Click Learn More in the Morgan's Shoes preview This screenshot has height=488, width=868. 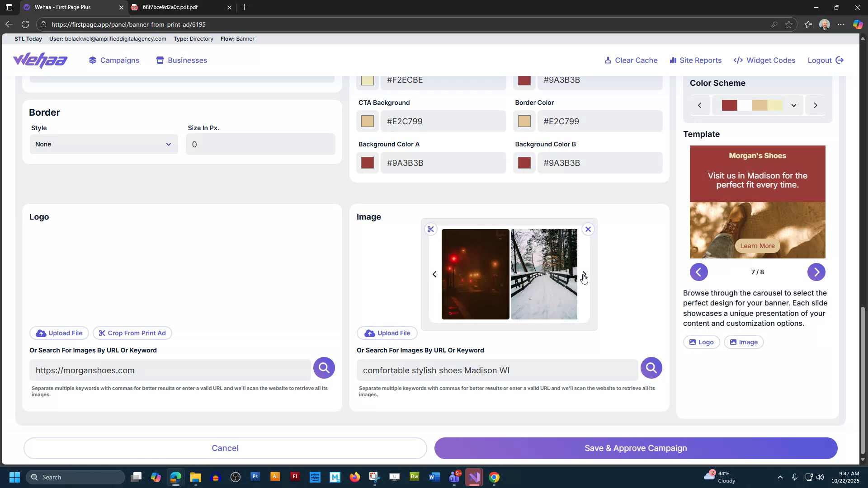pos(757,245)
